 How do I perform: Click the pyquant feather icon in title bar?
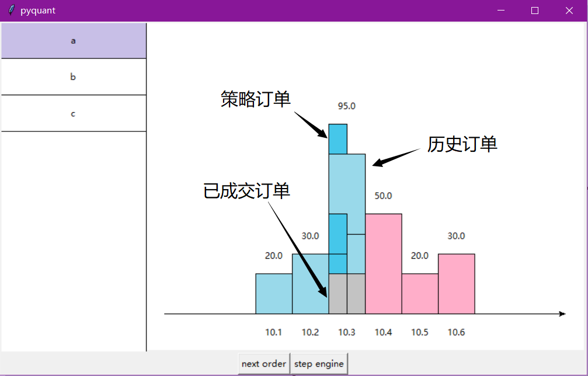[x=12, y=10]
